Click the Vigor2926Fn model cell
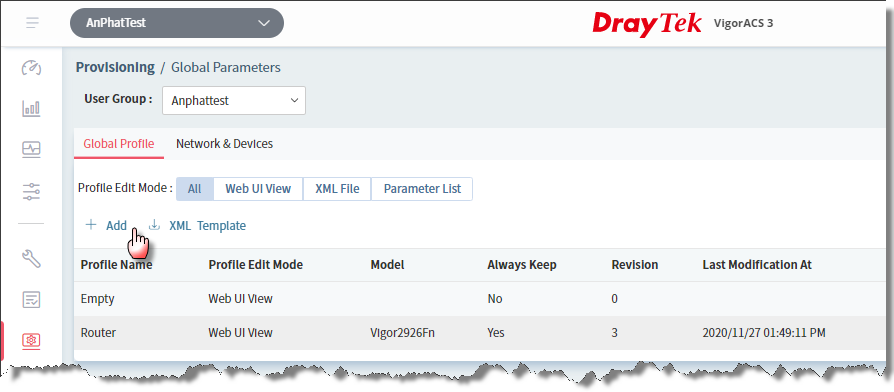This screenshot has height=392, width=894. pos(404,333)
